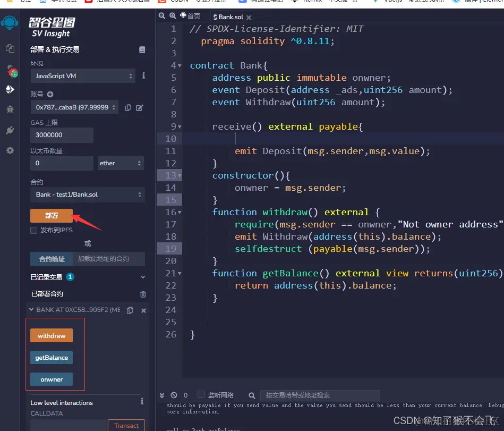Click the orange 部署 deploy button

52,216
